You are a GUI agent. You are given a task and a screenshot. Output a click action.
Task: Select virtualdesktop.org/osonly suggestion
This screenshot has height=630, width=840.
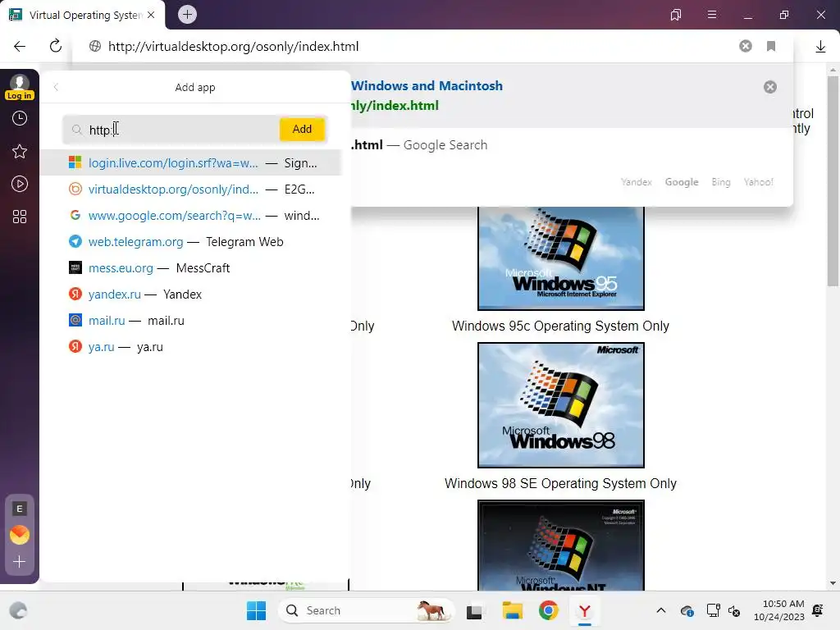[x=190, y=189]
